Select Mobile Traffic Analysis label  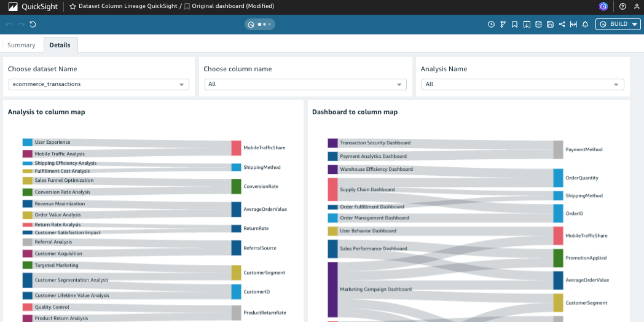click(x=60, y=154)
